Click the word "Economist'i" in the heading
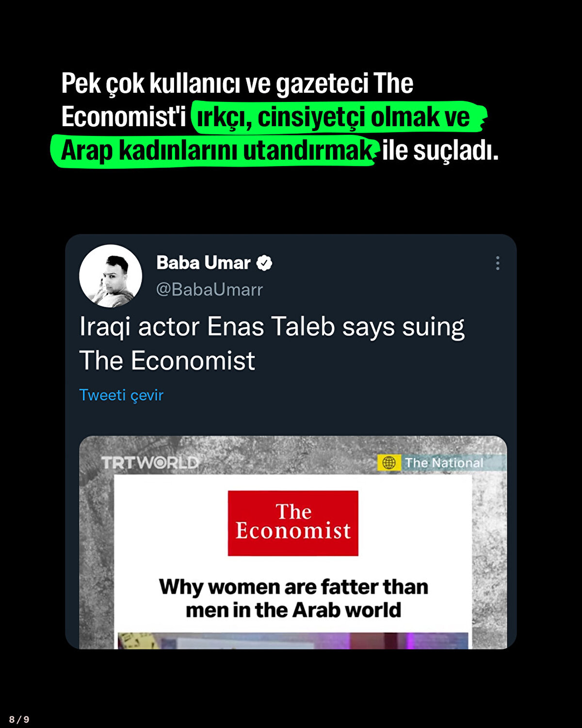 (x=124, y=117)
